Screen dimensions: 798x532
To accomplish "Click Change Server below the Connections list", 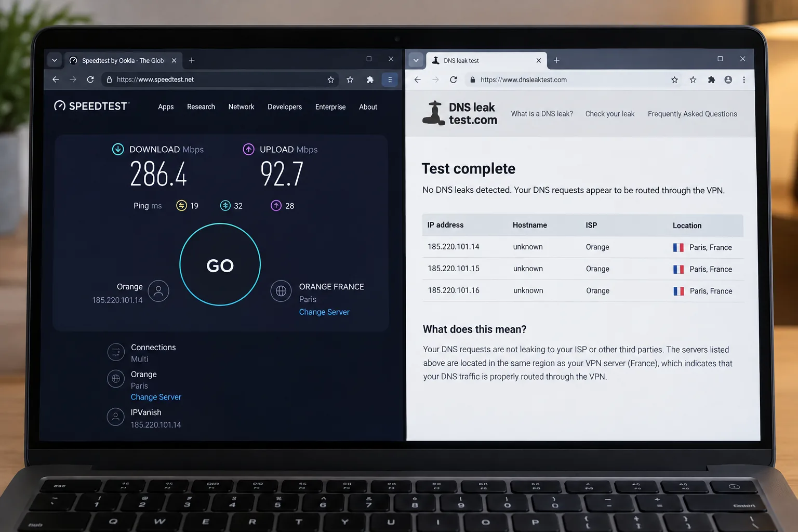I will [x=156, y=397].
